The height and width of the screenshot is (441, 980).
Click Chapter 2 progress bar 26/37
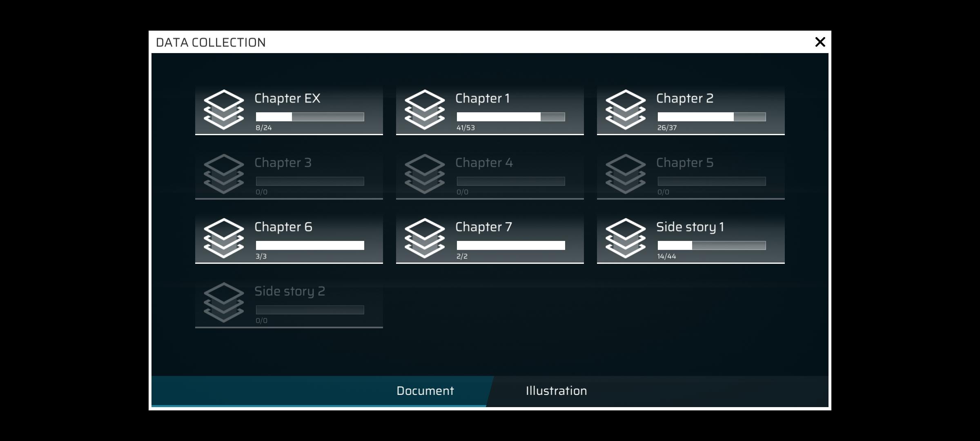[x=711, y=117]
